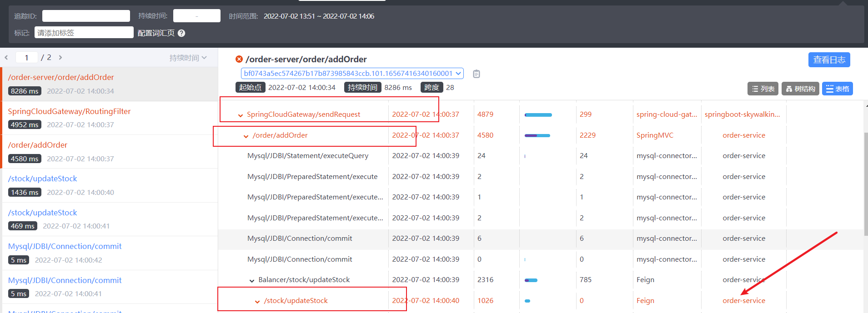
Task: Click 'Feign' cell in Balancer row
Action: pyautogui.click(x=645, y=280)
